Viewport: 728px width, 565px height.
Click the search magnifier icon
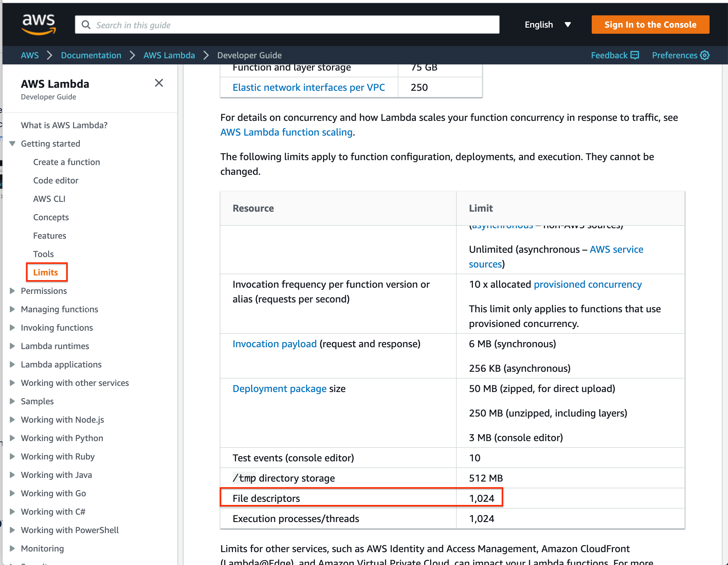(x=86, y=25)
